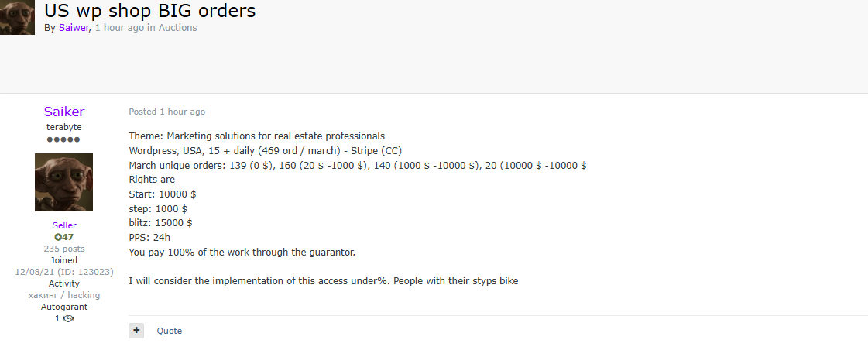Go to the Auctions forum section
This screenshot has height=347, width=868.
click(x=177, y=28)
